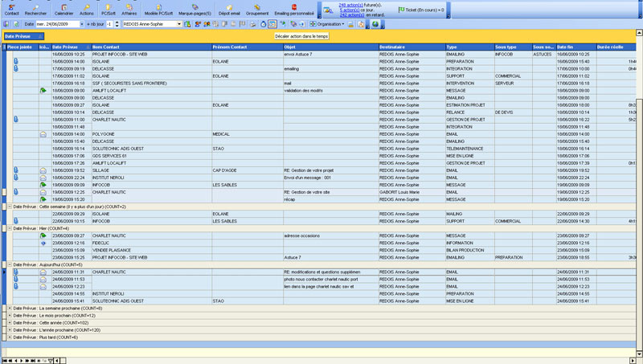This screenshot has width=643, height=364.
Task: Open the Calendrier view
Action: [64, 10]
